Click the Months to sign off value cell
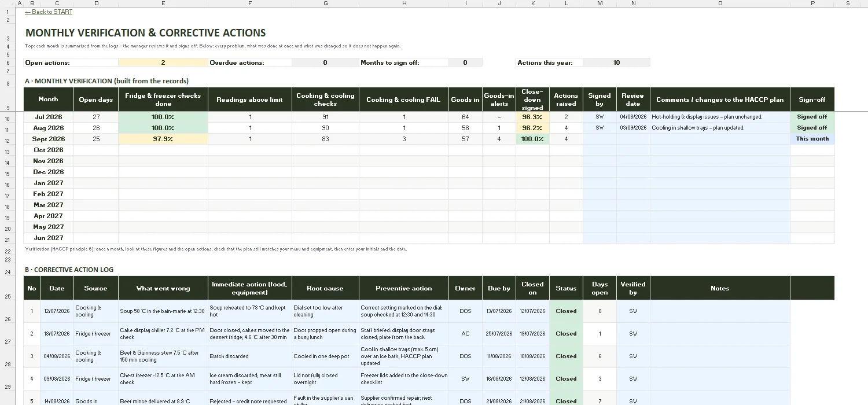The height and width of the screenshot is (405, 868). [x=465, y=62]
